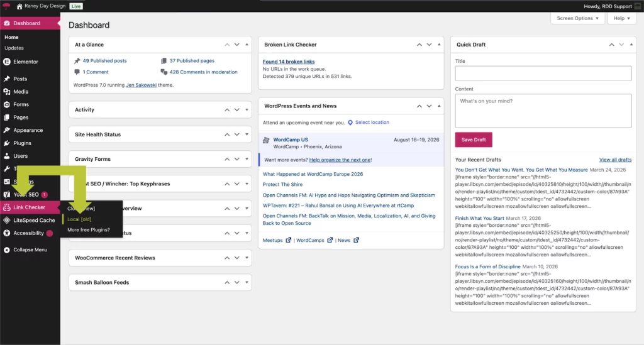Click the Save Draft button

pyautogui.click(x=474, y=140)
